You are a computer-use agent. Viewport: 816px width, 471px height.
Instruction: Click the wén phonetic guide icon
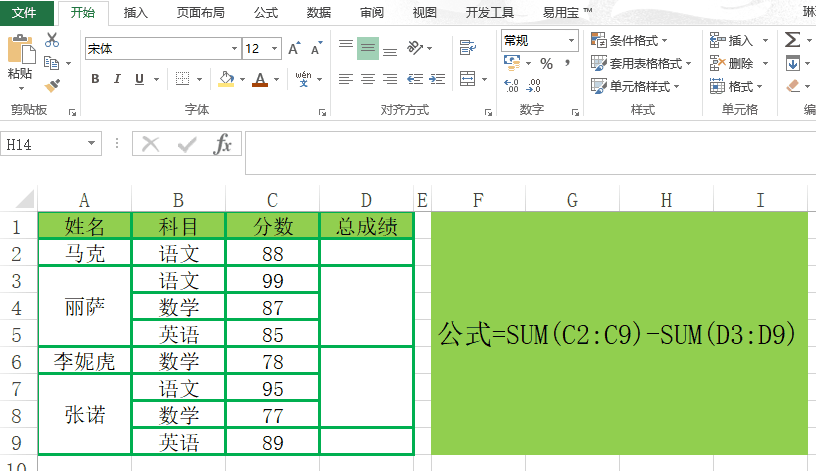303,79
